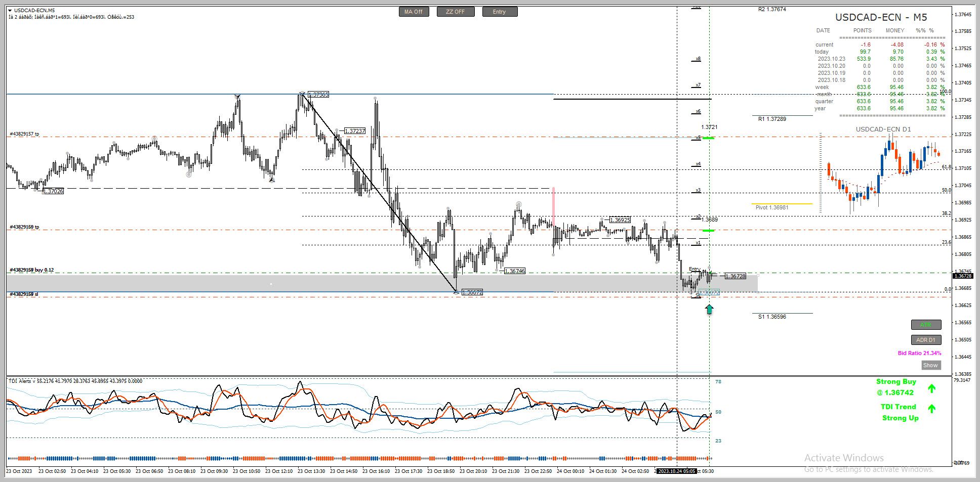Click the 2023.10.23 row date
This screenshot has width=980, height=482.
point(831,59)
